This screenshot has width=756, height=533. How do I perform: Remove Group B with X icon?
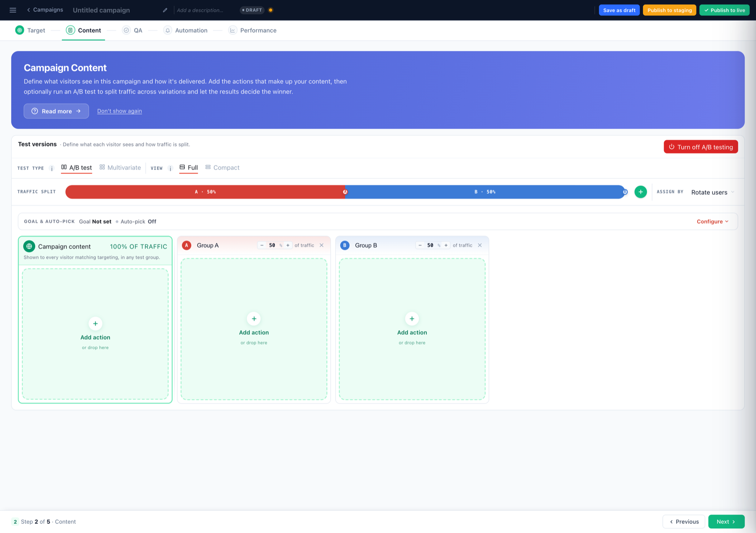coord(480,246)
